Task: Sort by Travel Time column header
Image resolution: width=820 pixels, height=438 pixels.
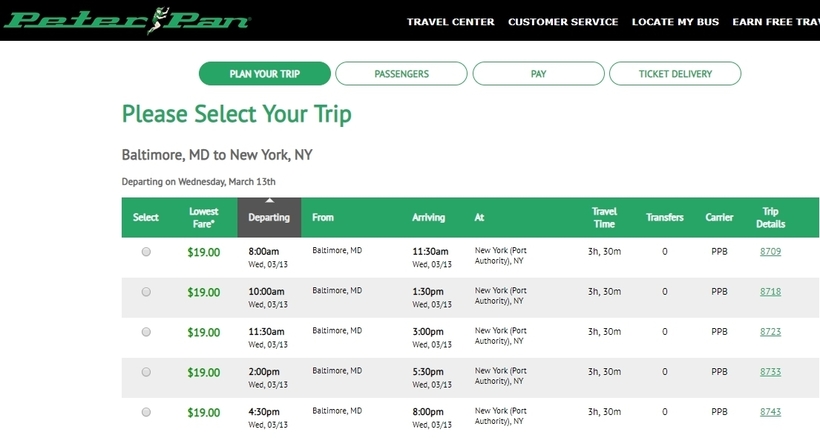Action: [604, 217]
